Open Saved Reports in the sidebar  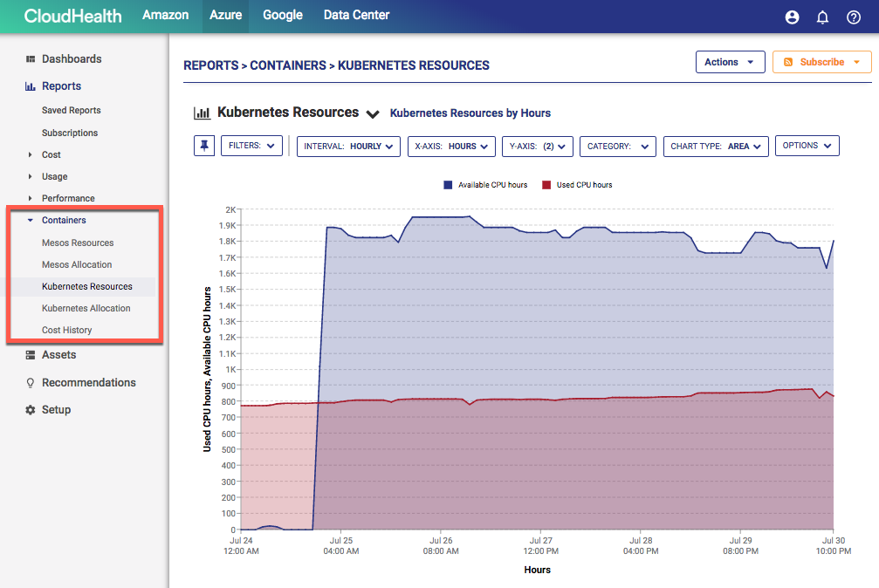pos(72,111)
